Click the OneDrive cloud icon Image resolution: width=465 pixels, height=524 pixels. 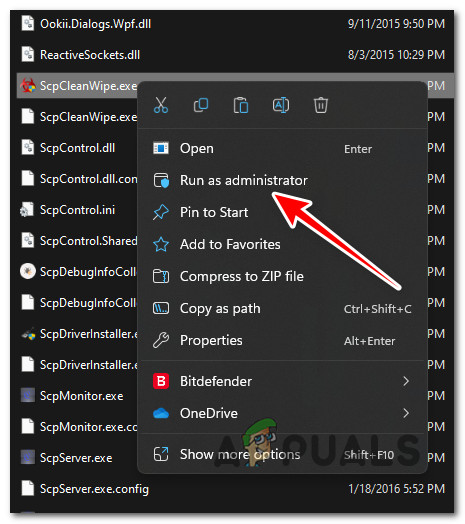point(161,414)
